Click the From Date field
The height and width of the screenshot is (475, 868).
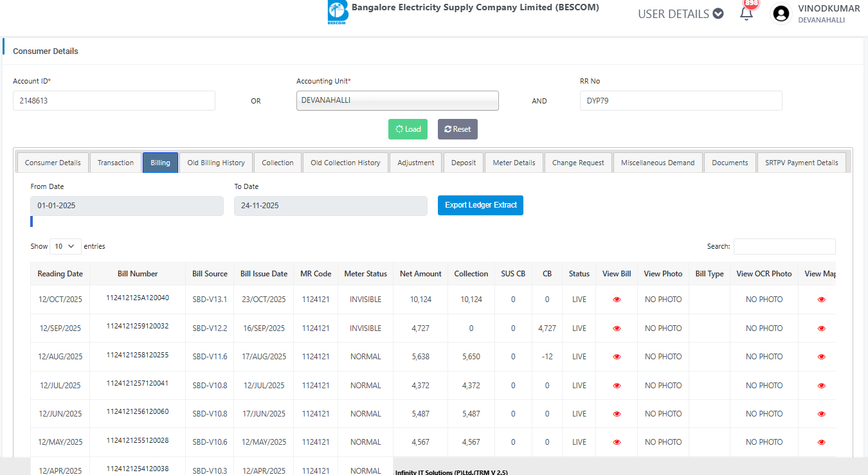[x=127, y=206]
